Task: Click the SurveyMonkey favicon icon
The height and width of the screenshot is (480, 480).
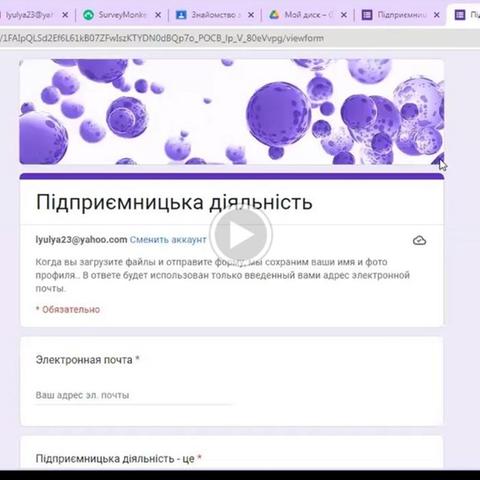Action: [88, 15]
